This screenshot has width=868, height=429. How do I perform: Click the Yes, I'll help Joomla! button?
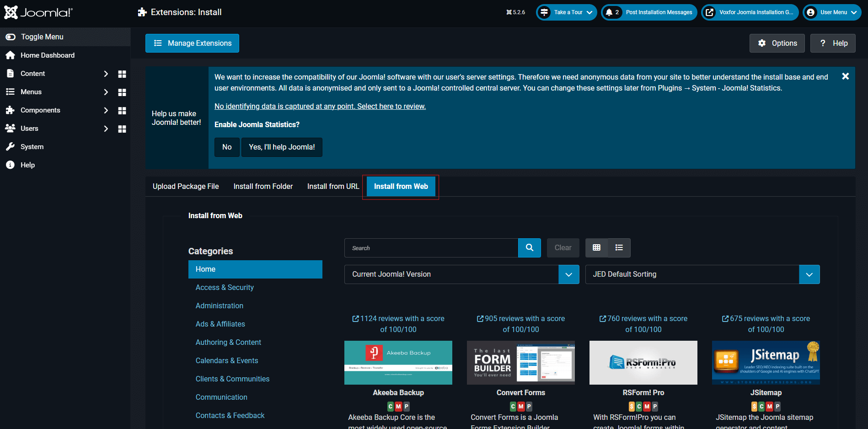coord(281,147)
